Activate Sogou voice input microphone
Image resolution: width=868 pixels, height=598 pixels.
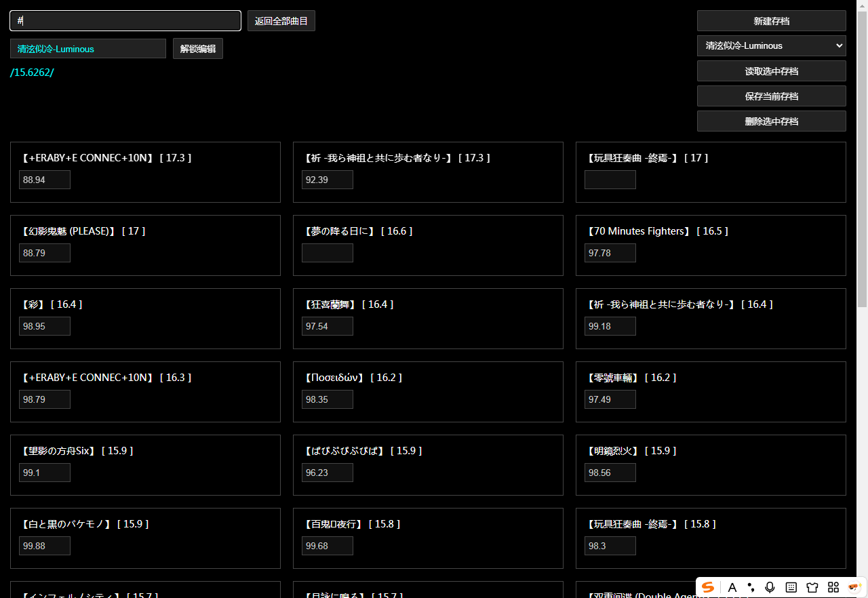(770, 587)
